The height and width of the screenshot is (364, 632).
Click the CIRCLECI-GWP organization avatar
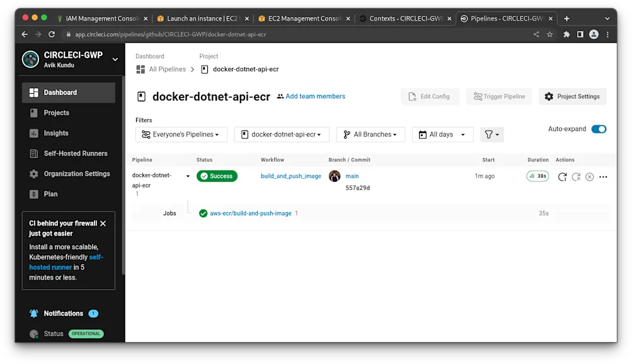click(30, 59)
